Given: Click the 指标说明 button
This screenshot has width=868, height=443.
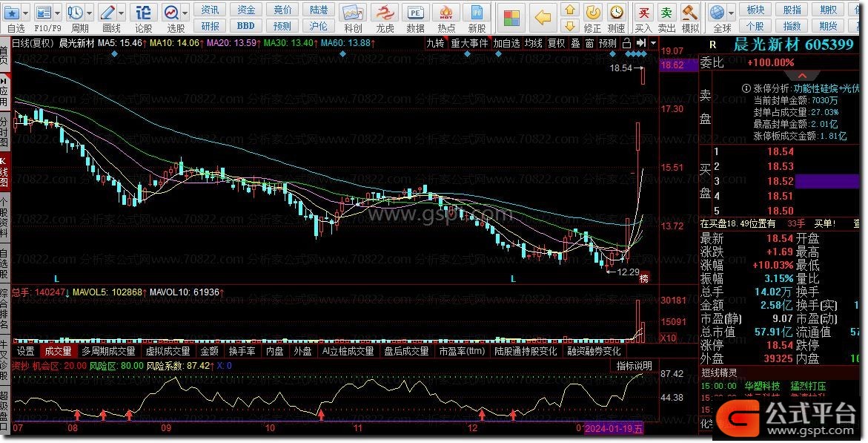Looking at the screenshot, I should click(635, 366).
